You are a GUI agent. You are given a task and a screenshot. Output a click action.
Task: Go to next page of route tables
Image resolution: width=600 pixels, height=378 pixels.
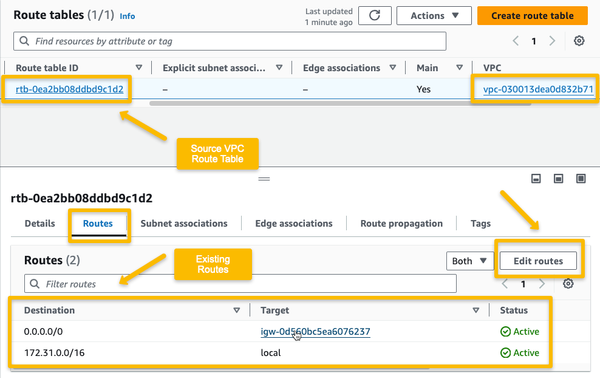[x=552, y=41]
